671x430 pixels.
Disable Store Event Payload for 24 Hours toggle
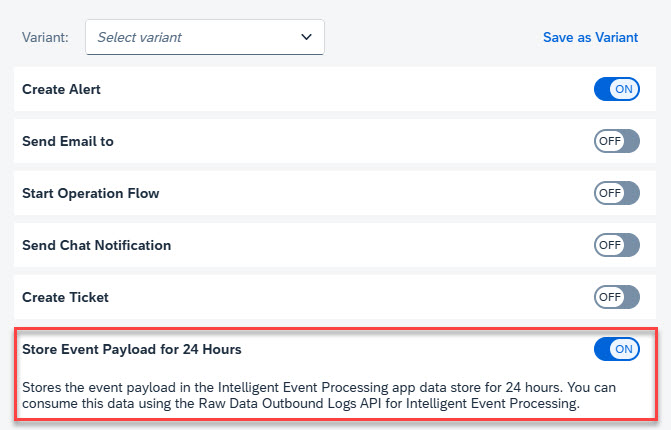pyautogui.click(x=616, y=349)
